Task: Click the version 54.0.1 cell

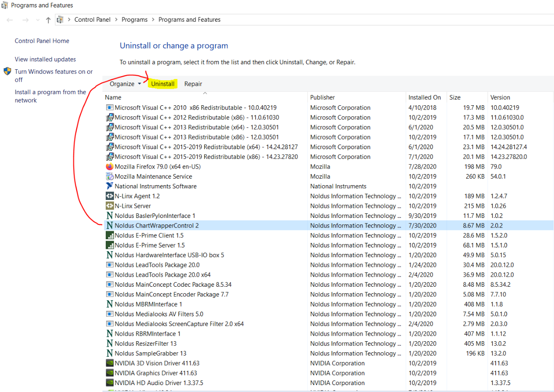Action: [499, 176]
